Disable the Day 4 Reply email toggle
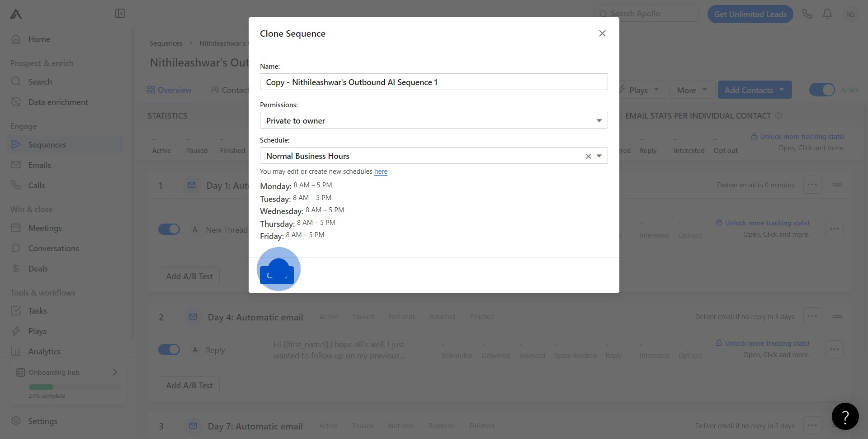Viewport: 868px width, 439px height. pos(169,350)
